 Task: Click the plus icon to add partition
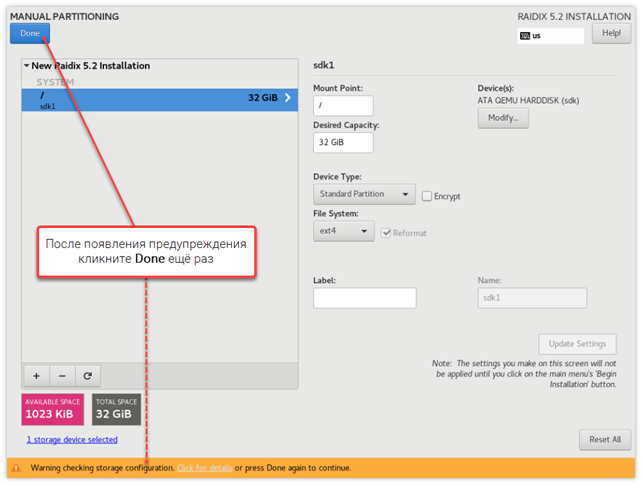[x=36, y=376]
